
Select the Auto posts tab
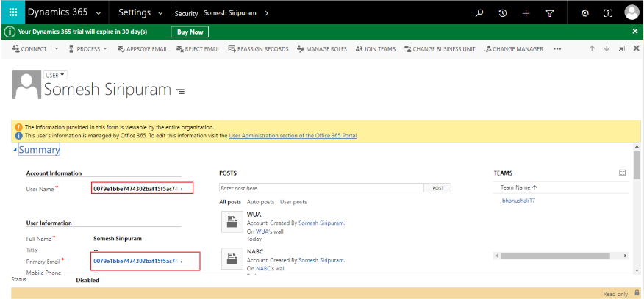[x=260, y=202]
